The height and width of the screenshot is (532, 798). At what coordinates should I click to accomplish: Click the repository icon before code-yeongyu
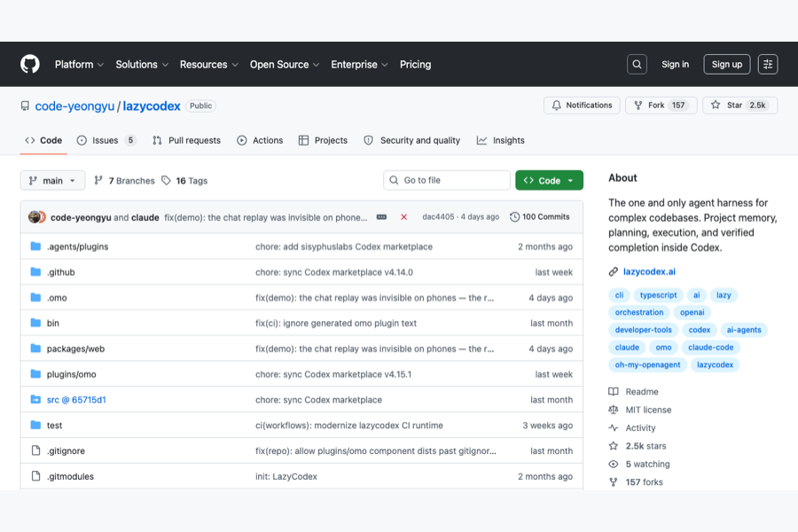tap(25, 106)
